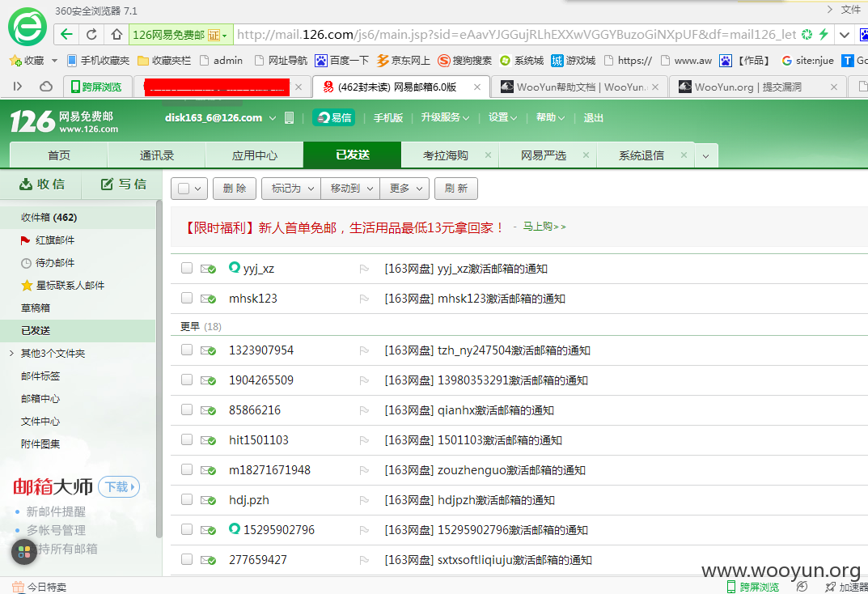Open the 360 browser logo menu
The image size is (868, 594).
click(x=28, y=27)
